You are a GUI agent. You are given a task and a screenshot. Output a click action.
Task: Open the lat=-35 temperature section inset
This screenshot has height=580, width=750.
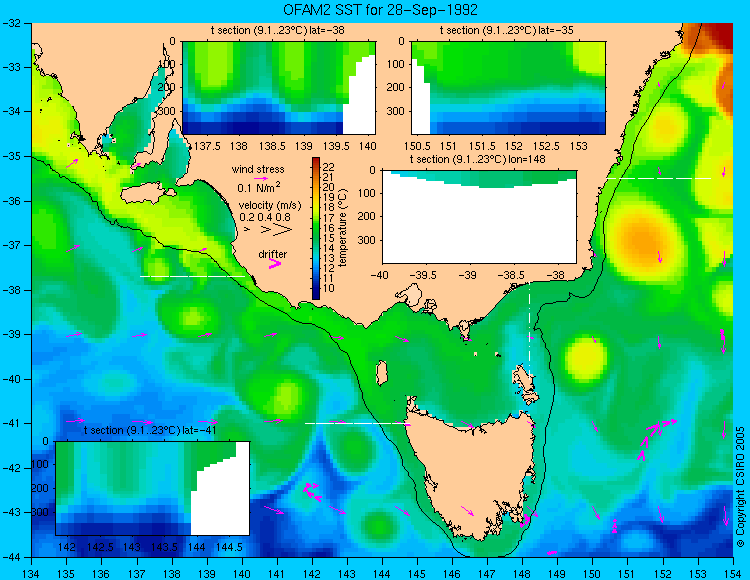(x=508, y=88)
